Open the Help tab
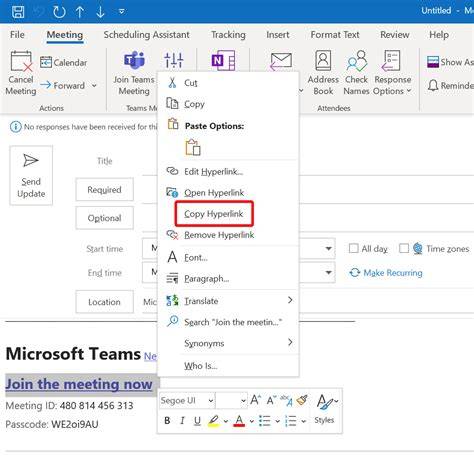Screen dimensions: 474x459 pos(439,35)
